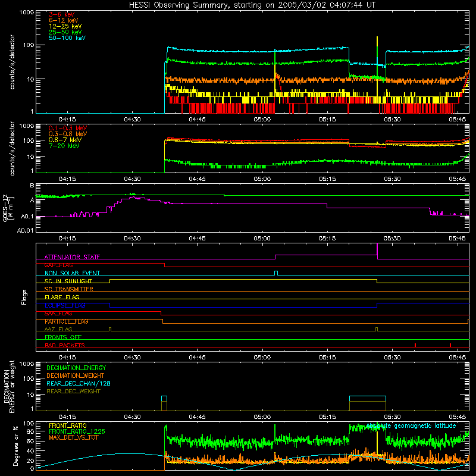Click the 05:00 tick label under Flags panel
Image resolution: width=476 pixels, height=476 pixels.
click(262, 358)
